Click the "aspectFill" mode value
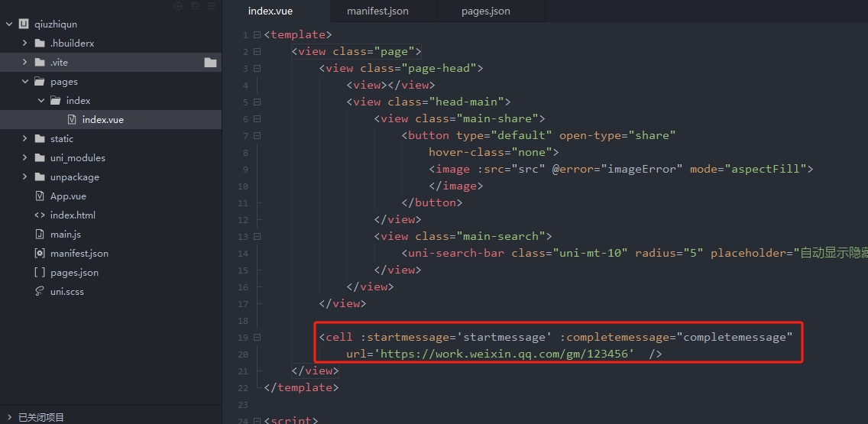868x424 pixels. 766,169
